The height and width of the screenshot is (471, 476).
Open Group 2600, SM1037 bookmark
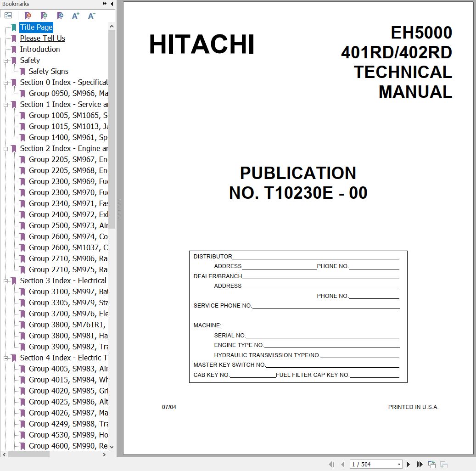pos(68,248)
